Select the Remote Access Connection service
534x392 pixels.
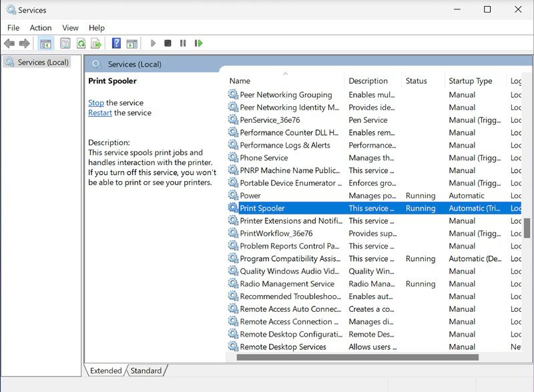(x=290, y=321)
